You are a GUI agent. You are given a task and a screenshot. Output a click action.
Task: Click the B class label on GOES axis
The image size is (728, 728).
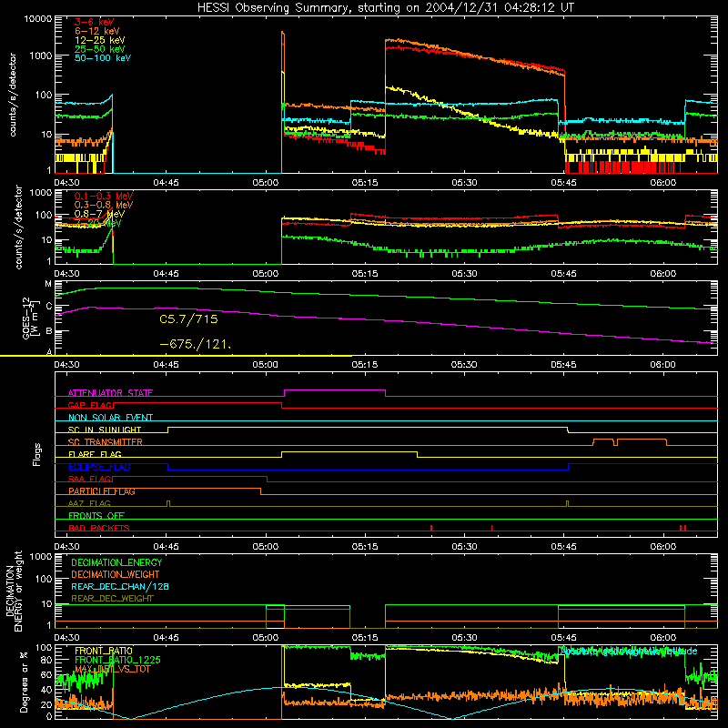pos(48,331)
